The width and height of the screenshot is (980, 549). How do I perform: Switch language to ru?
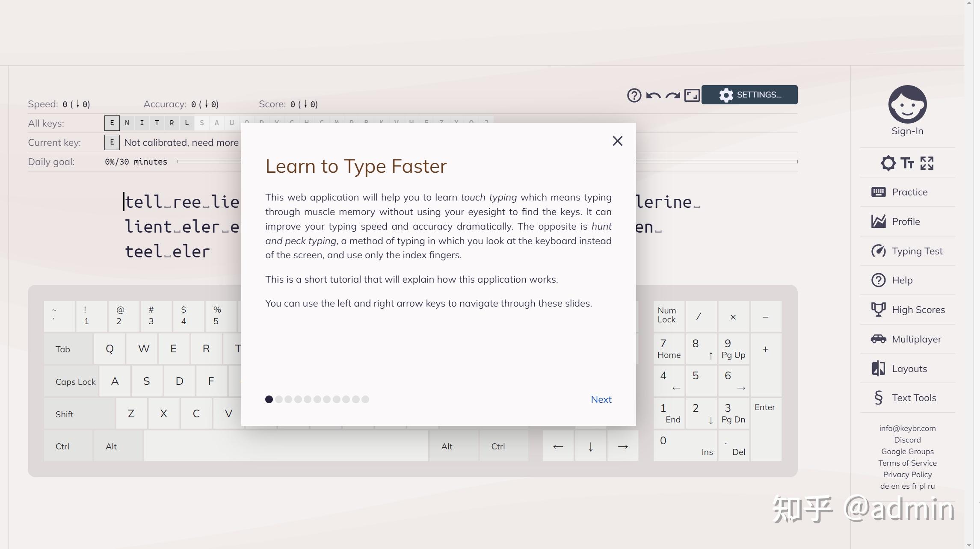(931, 486)
